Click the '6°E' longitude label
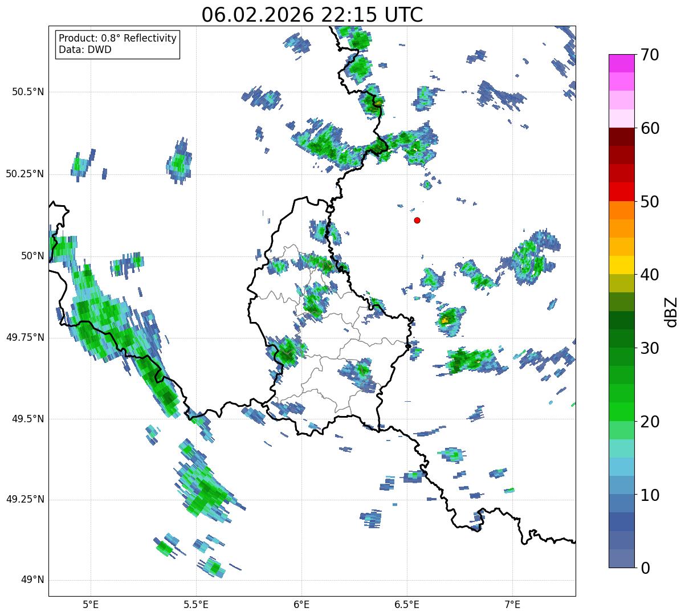Screen dimensions: 685x616 [x=301, y=604]
